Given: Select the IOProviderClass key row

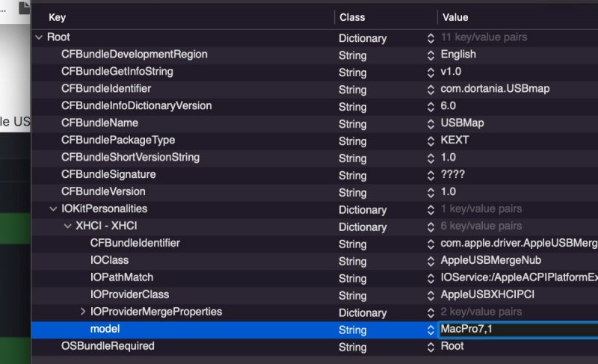Looking at the screenshot, I should point(130,294).
